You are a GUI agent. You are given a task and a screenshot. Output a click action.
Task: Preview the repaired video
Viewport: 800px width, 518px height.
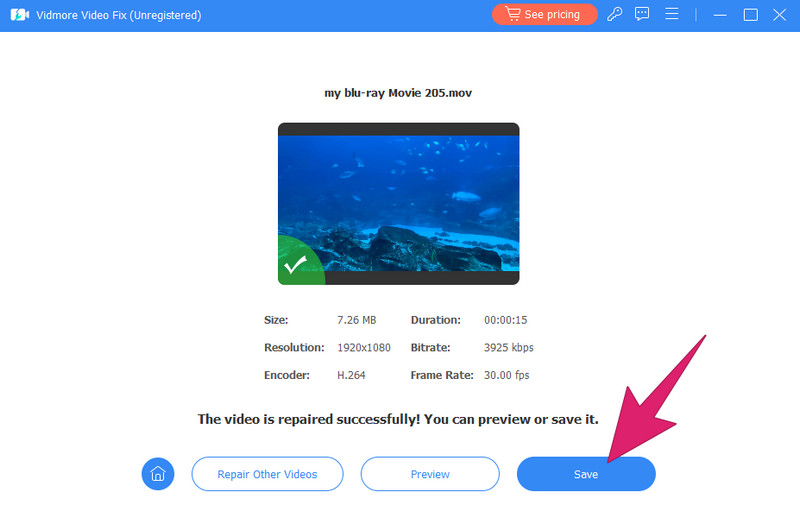pyautogui.click(x=430, y=474)
